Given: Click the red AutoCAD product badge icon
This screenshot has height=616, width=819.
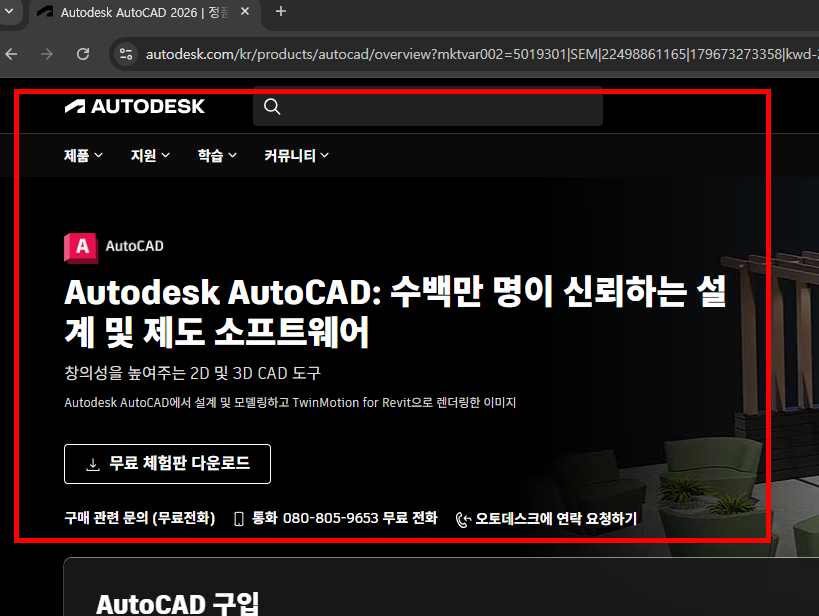Looking at the screenshot, I should [x=80, y=247].
